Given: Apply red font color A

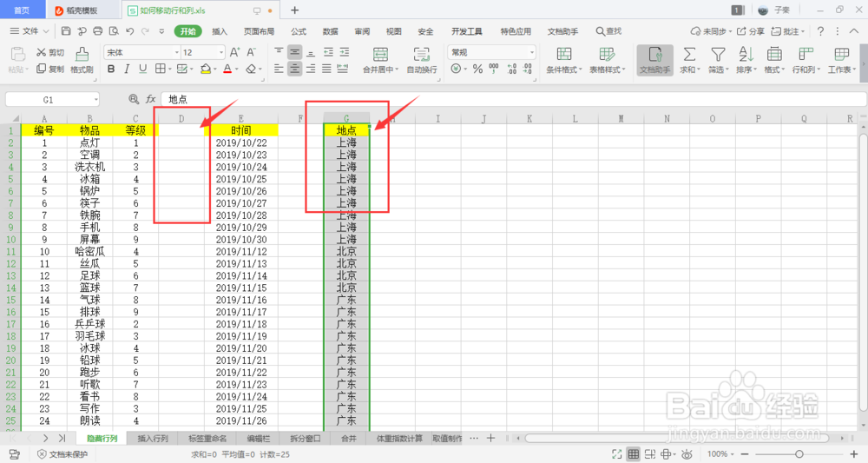Looking at the screenshot, I should [227, 69].
